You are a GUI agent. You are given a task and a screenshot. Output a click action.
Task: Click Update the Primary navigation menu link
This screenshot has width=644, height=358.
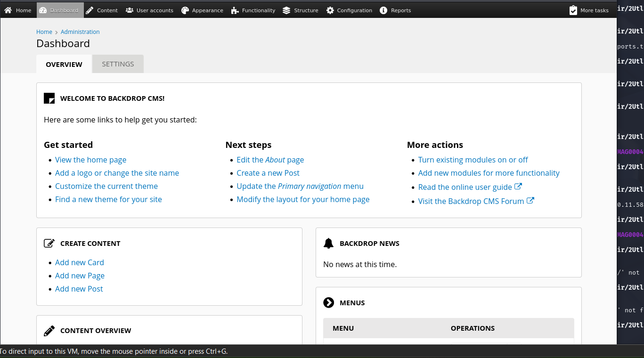(x=300, y=186)
